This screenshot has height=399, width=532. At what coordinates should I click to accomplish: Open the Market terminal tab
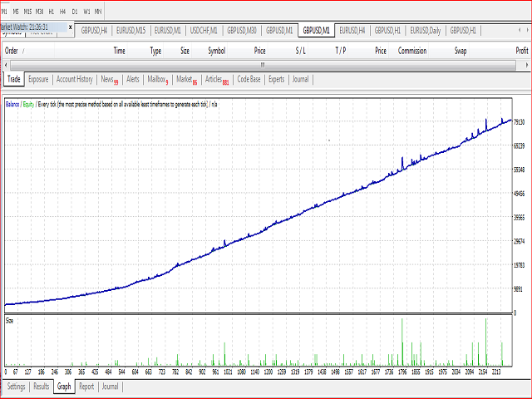(186, 80)
